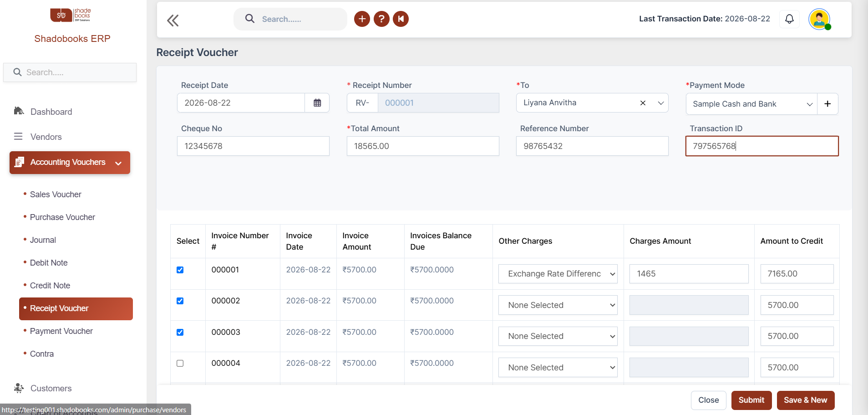Image resolution: width=868 pixels, height=415 pixels.
Task: Clear Liyana Anvitha selection
Action: pyautogui.click(x=643, y=103)
